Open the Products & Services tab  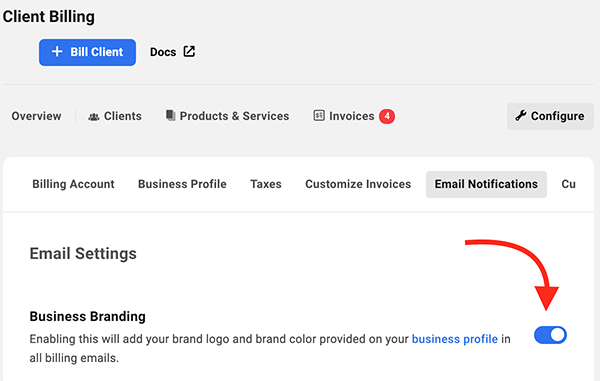pyautogui.click(x=227, y=116)
